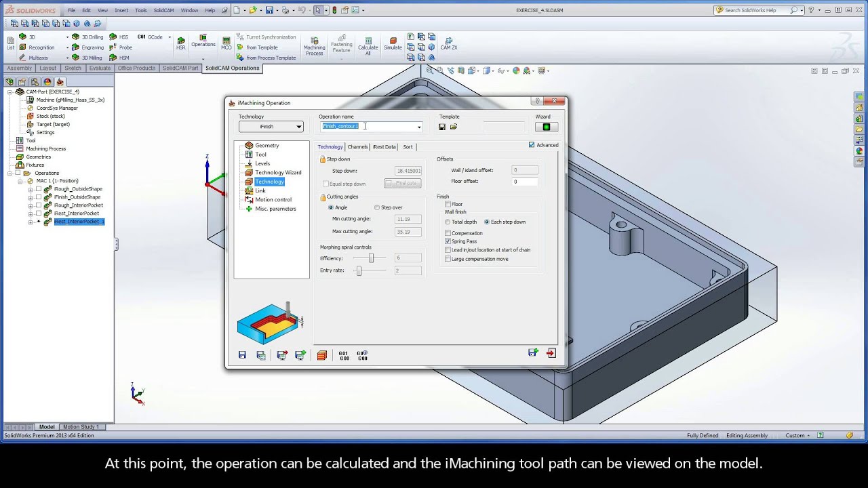Enable the Compensation checkbox
Image resolution: width=868 pixels, height=488 pixels.
448,233
